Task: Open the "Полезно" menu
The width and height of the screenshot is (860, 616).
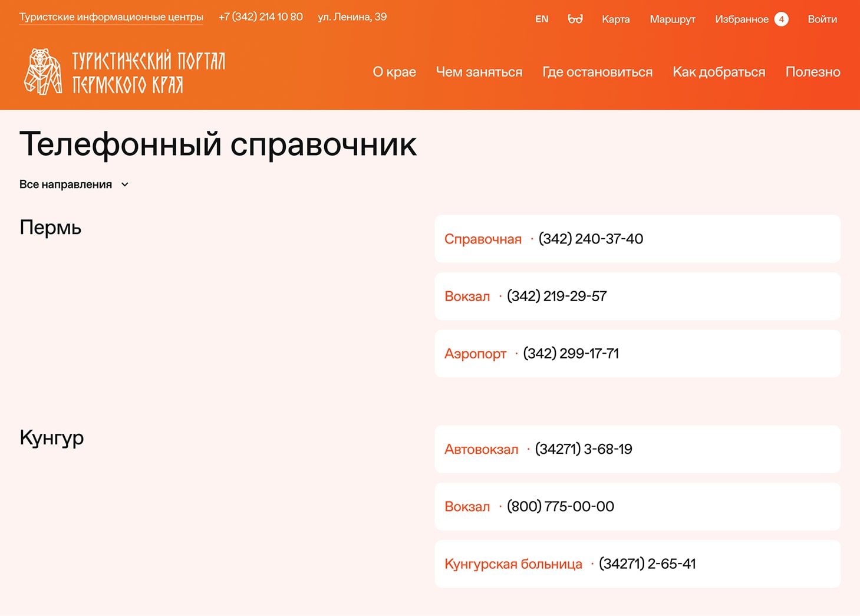Action: pos(812,72)
